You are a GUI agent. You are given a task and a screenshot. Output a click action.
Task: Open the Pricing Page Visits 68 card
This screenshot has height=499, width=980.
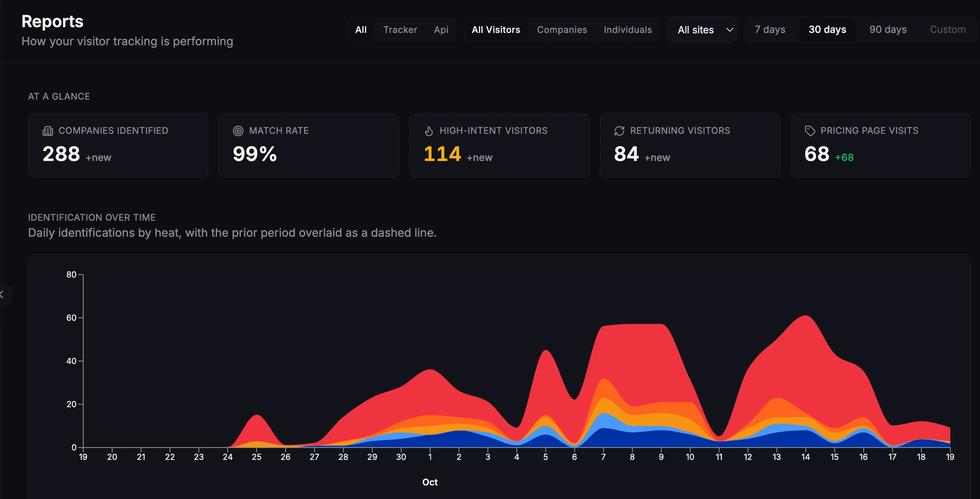(x=880, y=145)
